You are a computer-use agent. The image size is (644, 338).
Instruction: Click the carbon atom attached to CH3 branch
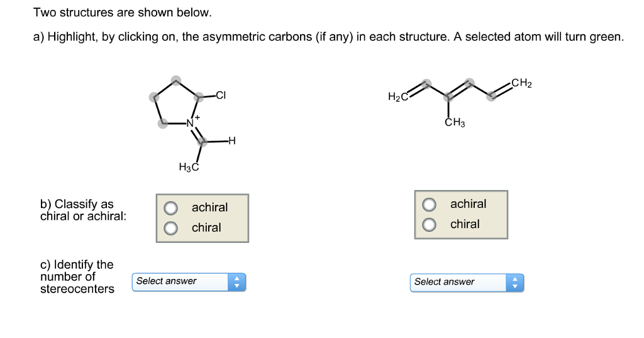(x=448, y=97)
